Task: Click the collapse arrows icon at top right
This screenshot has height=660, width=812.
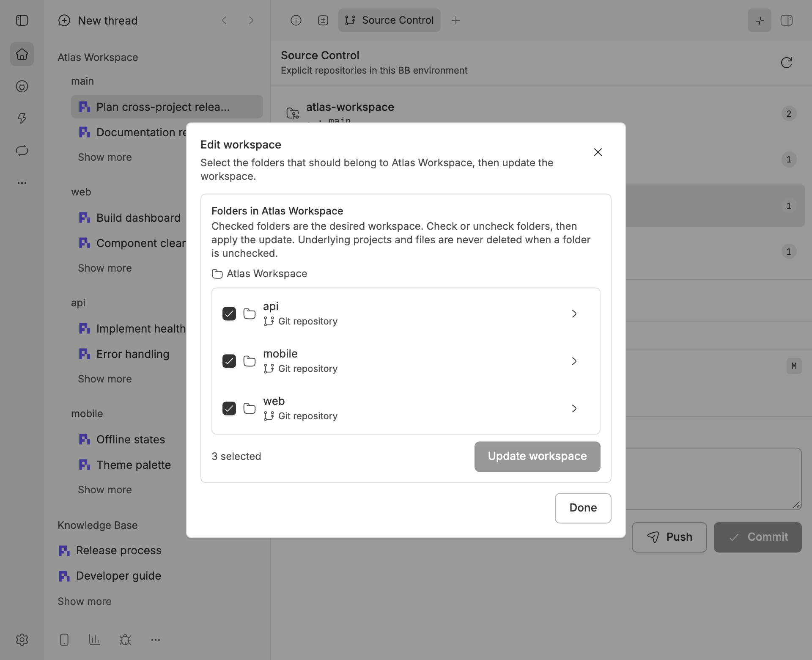Action: [x=760, y=20]
